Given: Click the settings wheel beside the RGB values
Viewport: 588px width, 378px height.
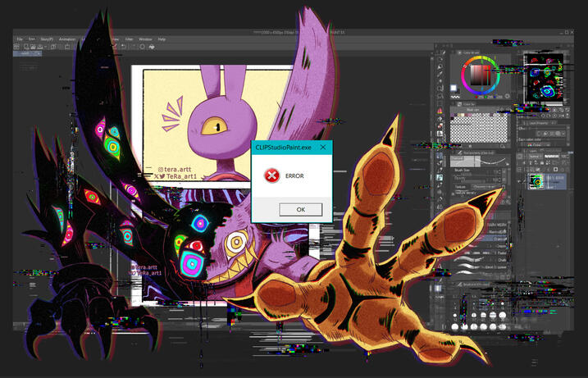Looking at the screenshot, I should 507,96.
